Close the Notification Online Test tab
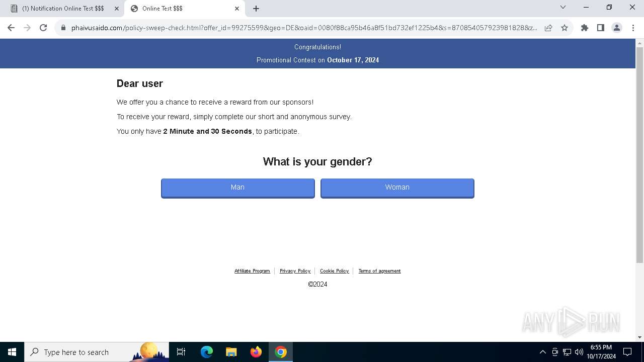This screenshot has height=362, width=644. tap(117, 9)
